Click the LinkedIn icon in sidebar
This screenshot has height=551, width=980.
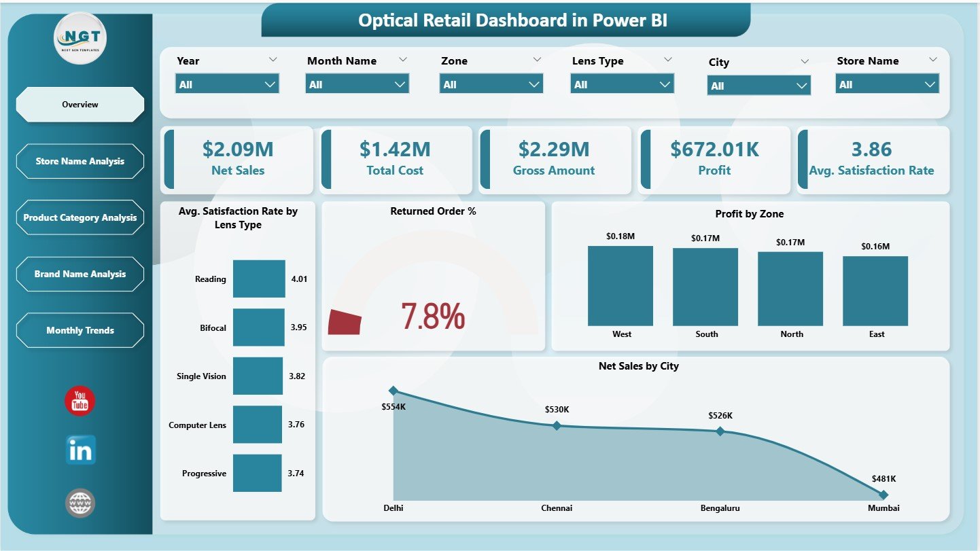click(79, 449)
